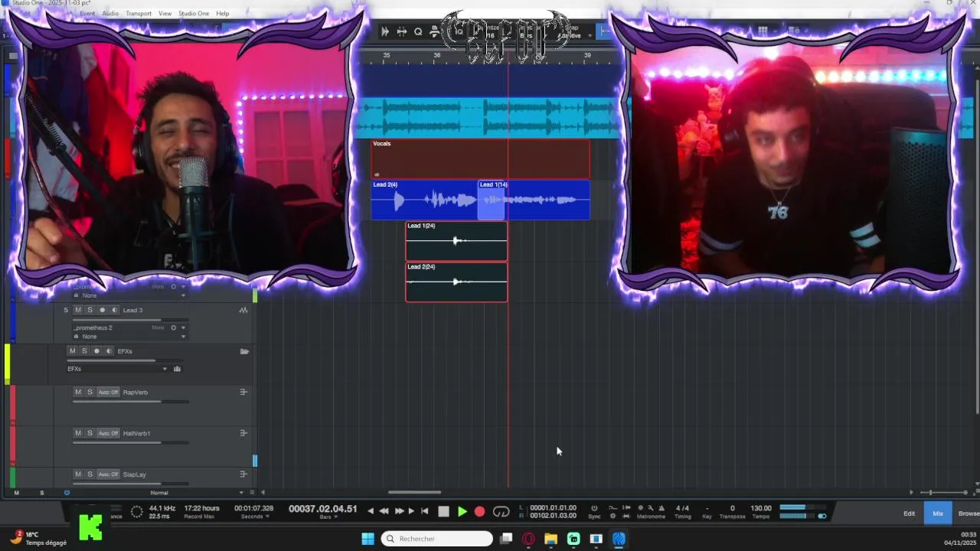The height and width of the screenshot is (551, 980).
Task: Select the Lead 1(24) audio clip
Action: [456, 241]
